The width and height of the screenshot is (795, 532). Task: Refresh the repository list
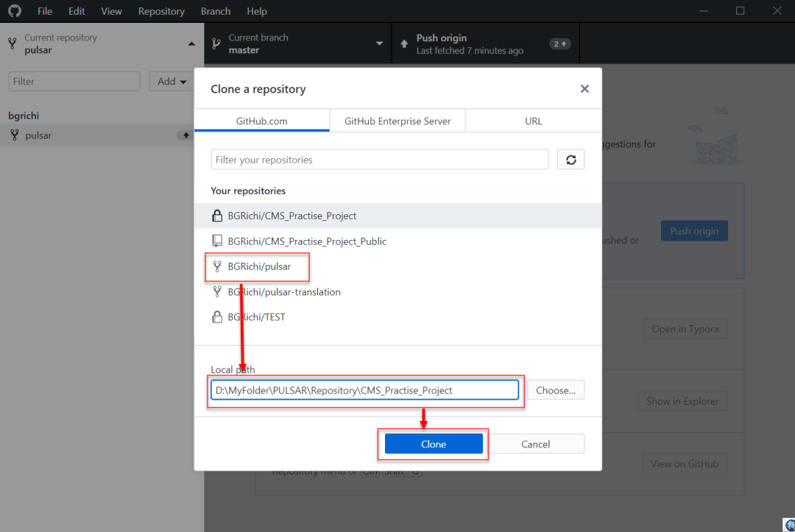(x=571, y=160)
